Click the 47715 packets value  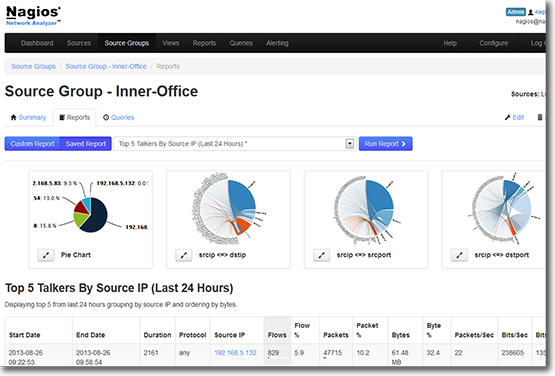pos(333,353)
